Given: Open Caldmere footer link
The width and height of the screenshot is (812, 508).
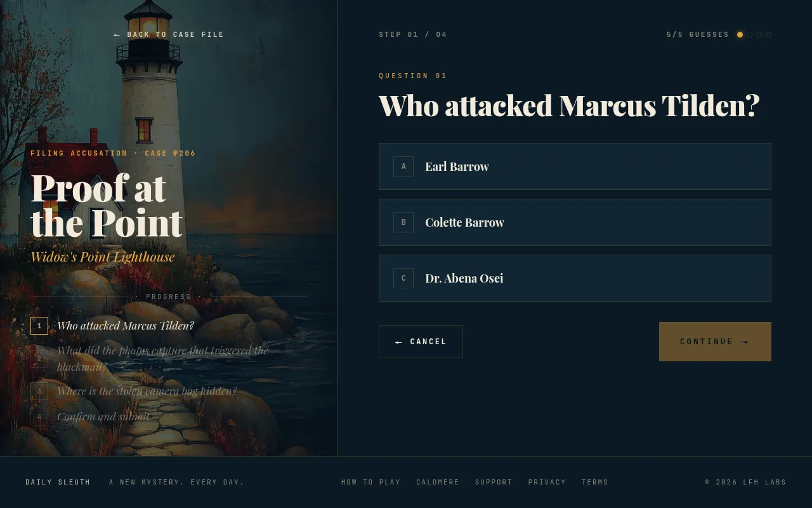Looking at the screenshot, I should click(438, 483).
